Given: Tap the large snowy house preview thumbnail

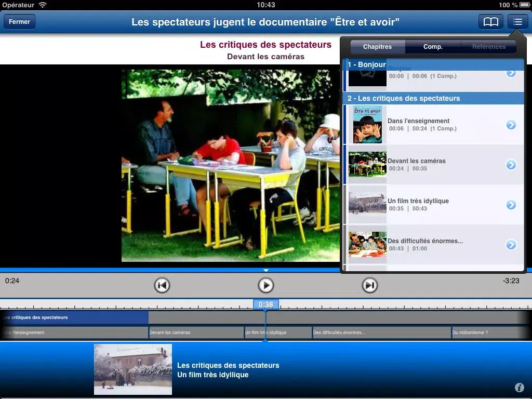Looking at the screenshot, I should 133,369.
